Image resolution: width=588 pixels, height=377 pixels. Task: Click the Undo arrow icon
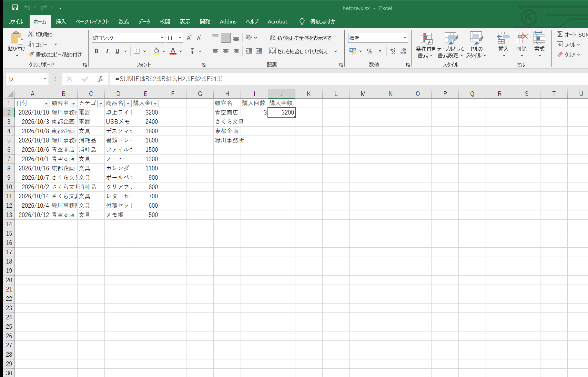click(x=27, y=7)
